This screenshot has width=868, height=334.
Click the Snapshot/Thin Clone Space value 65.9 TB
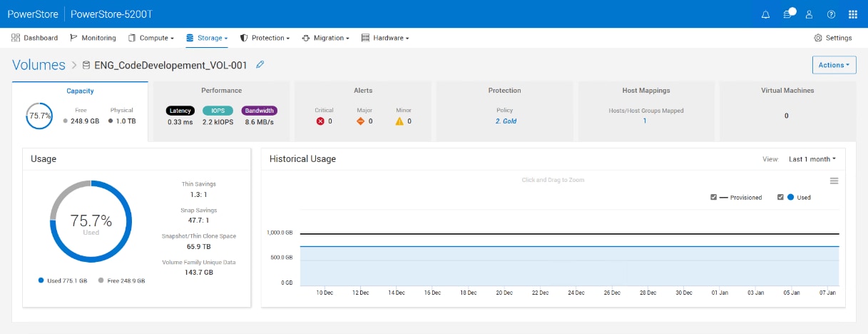[x=199, y=246]
